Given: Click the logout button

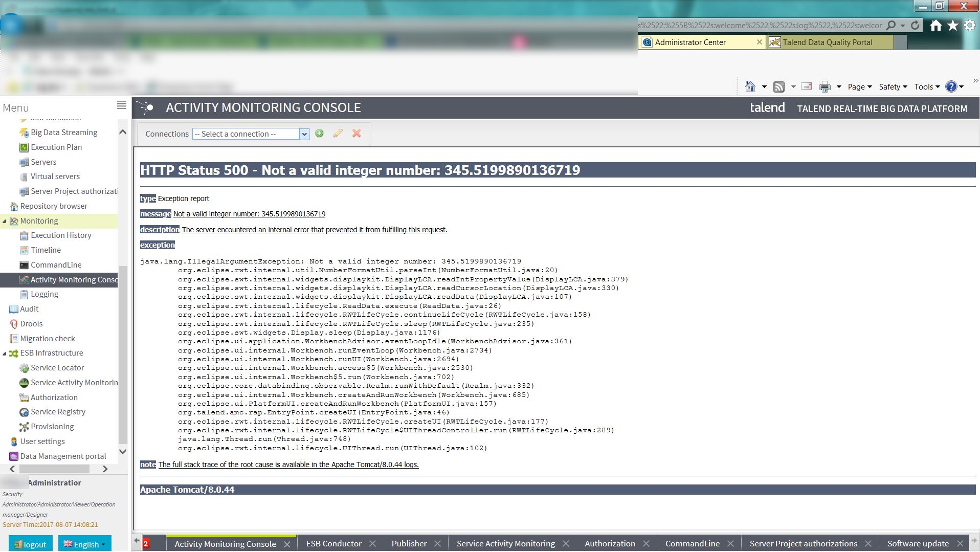Looking at the screenshot, I should coord(30,544).
